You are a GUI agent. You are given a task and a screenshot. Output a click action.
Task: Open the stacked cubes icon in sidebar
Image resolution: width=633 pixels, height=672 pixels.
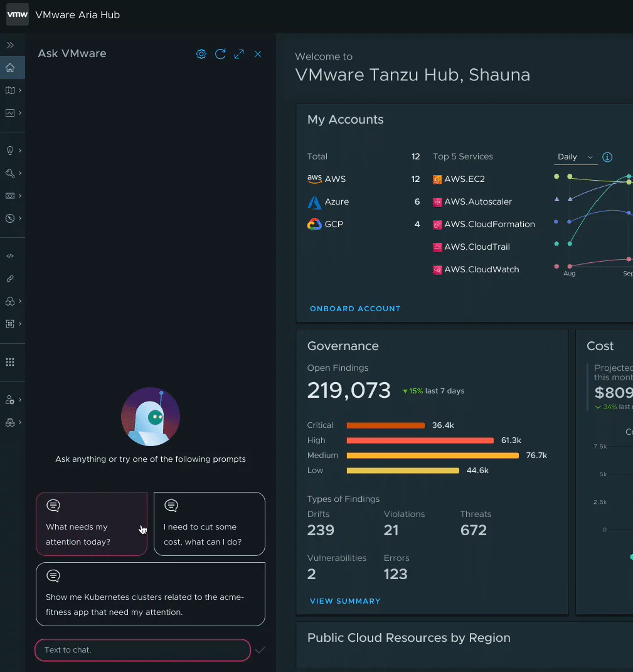point(10,422)
